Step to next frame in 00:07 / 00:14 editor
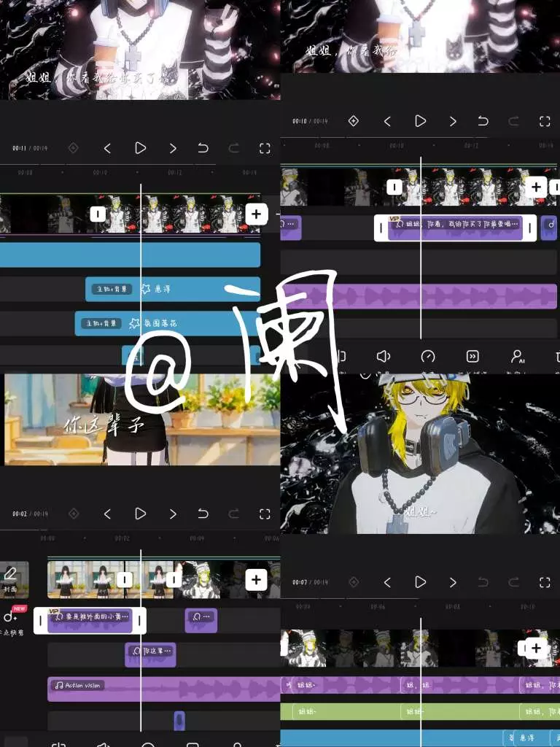The width and height of the screenshot is (560, 747). pyautogui.click(x=453, y=582)
